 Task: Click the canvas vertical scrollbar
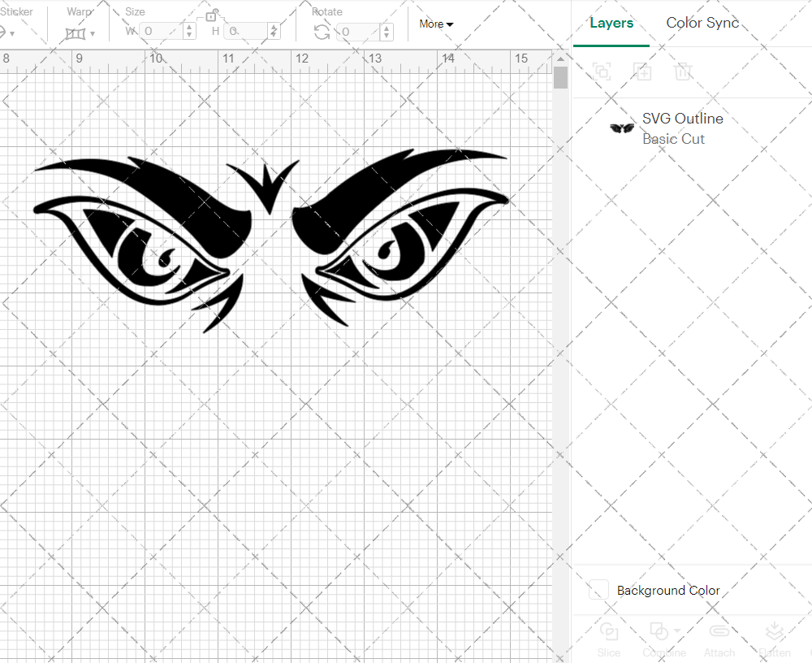(560, 79)
